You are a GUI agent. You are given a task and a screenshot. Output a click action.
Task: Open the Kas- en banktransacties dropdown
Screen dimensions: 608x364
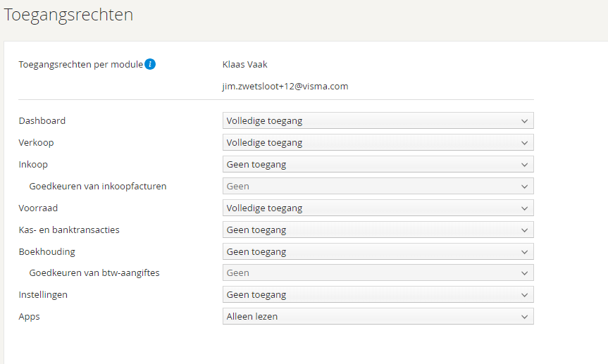(378, 230)
